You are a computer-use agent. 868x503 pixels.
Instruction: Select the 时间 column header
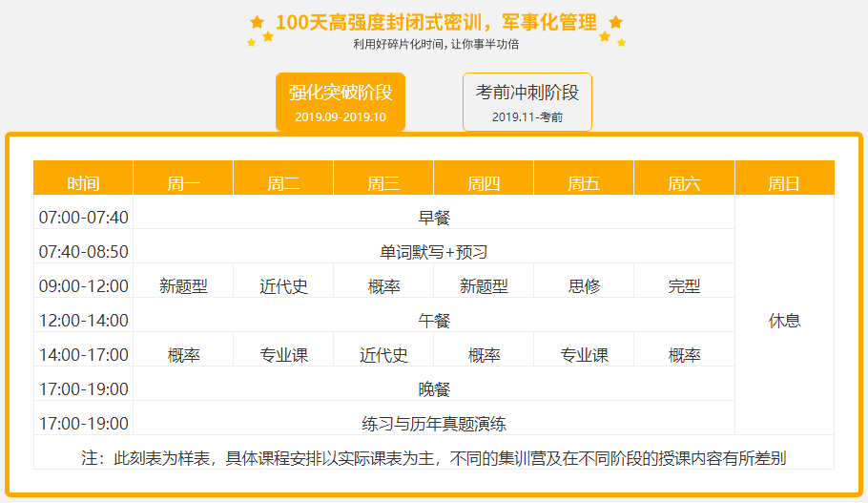pos(83,183)
